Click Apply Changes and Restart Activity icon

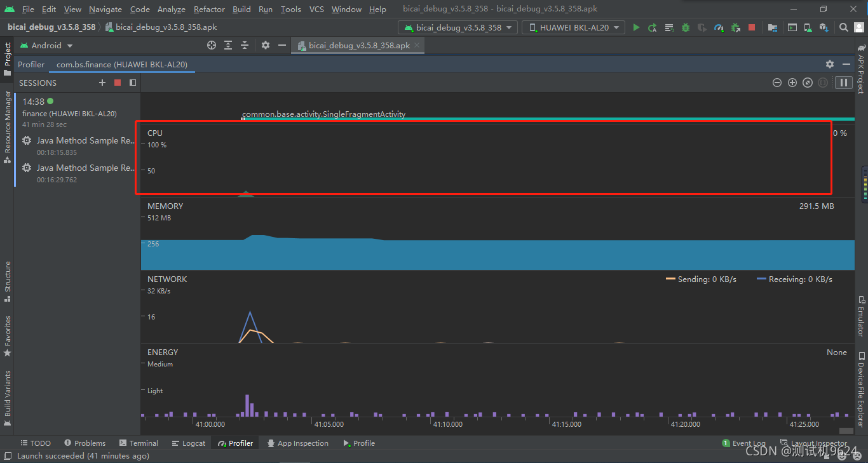[x=653, y=27]
